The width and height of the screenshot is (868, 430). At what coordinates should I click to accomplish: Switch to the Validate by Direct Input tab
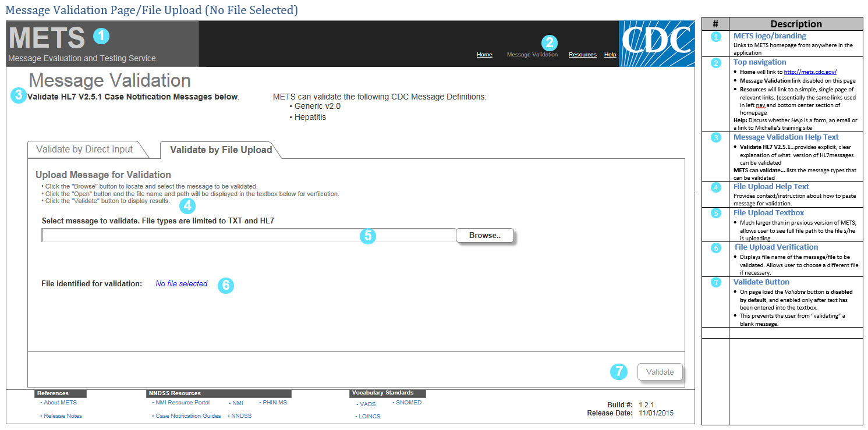[x=84, y=150]
